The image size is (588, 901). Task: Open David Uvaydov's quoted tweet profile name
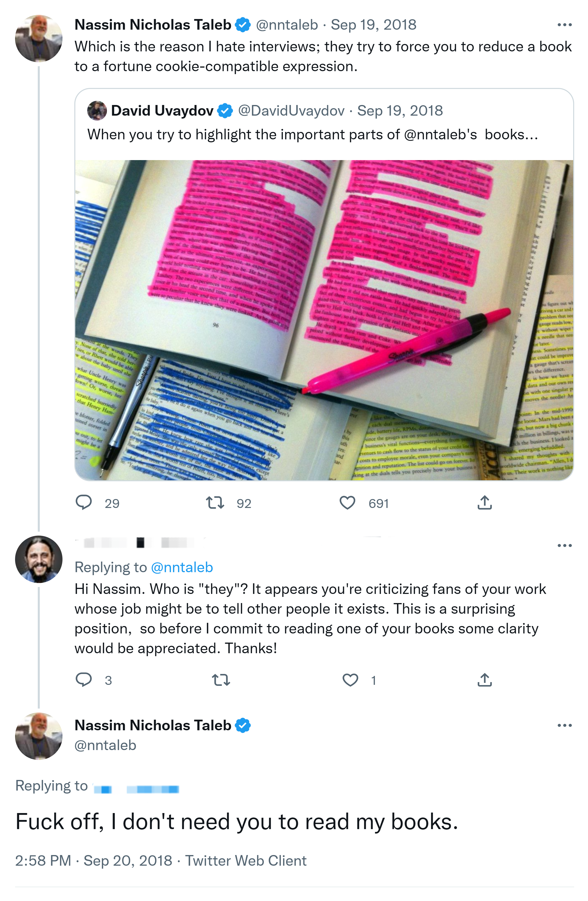(162, 110)
